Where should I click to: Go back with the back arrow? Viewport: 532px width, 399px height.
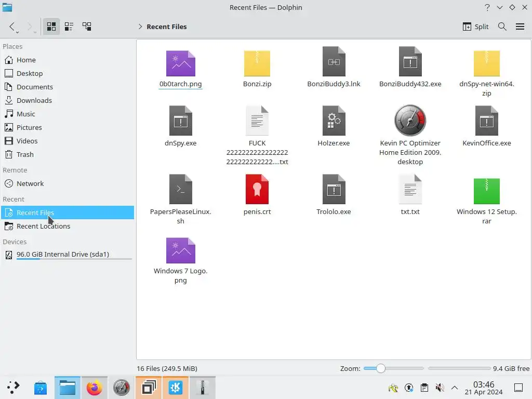(12, 26)
